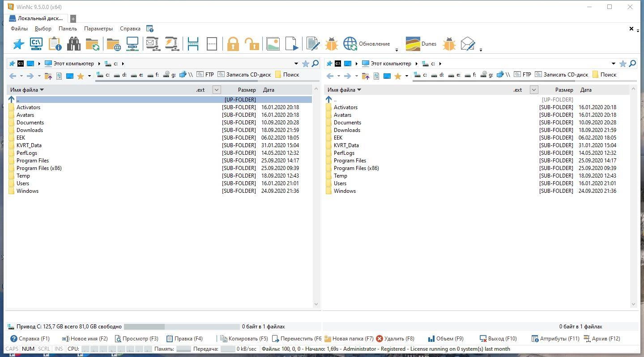Open the .ext column dropdown in left panel

(x=217, y=90)
